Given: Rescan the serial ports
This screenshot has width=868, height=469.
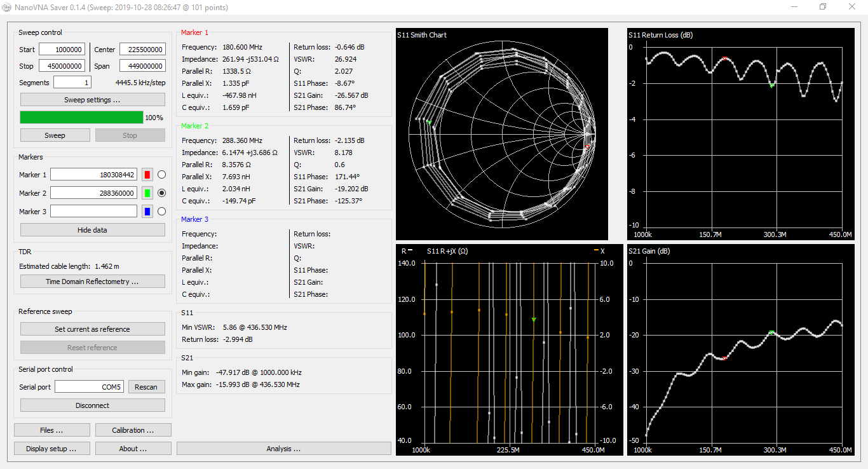Looking at the screenshot, I should [x=146, y=387].
